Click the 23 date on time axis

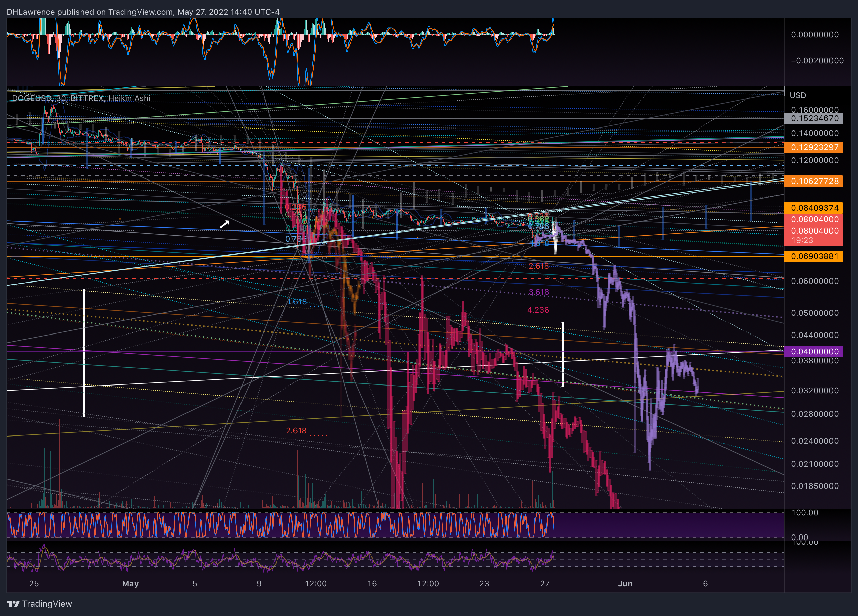pos(485,584)
